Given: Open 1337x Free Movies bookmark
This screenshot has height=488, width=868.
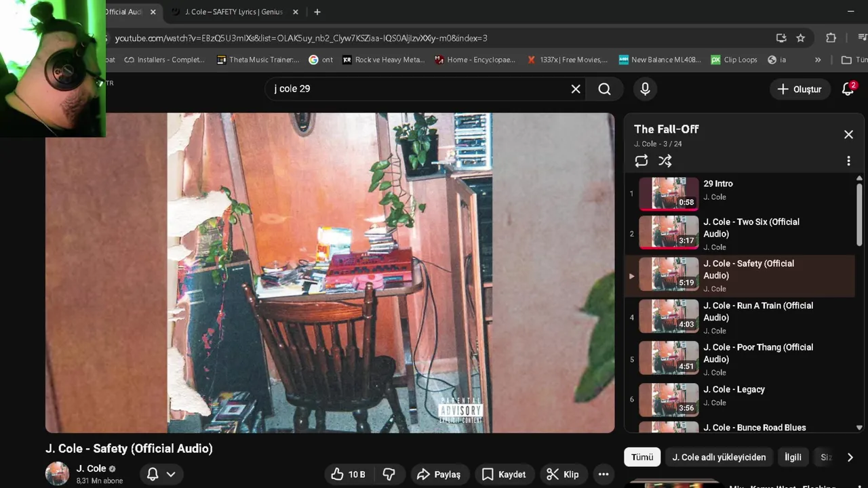Looking at the screenshot, I should 568,60.
